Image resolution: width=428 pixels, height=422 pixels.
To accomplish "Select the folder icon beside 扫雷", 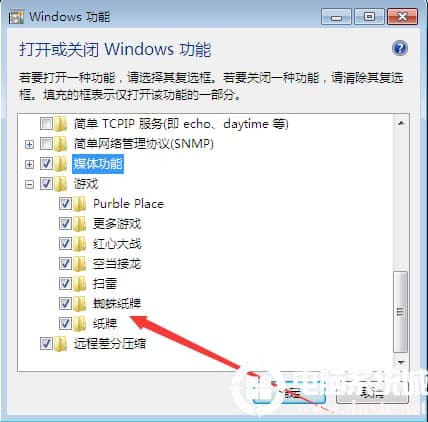I will coord(80,284).
